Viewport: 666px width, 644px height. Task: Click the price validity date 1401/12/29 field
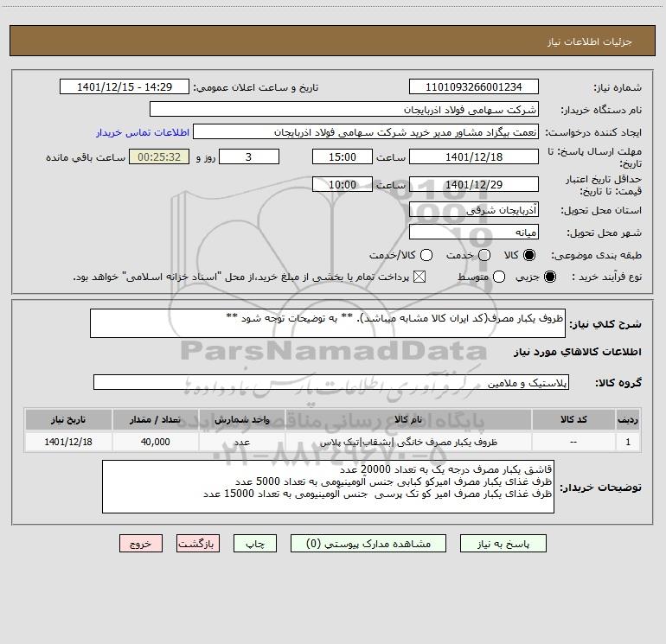[474, 185]
